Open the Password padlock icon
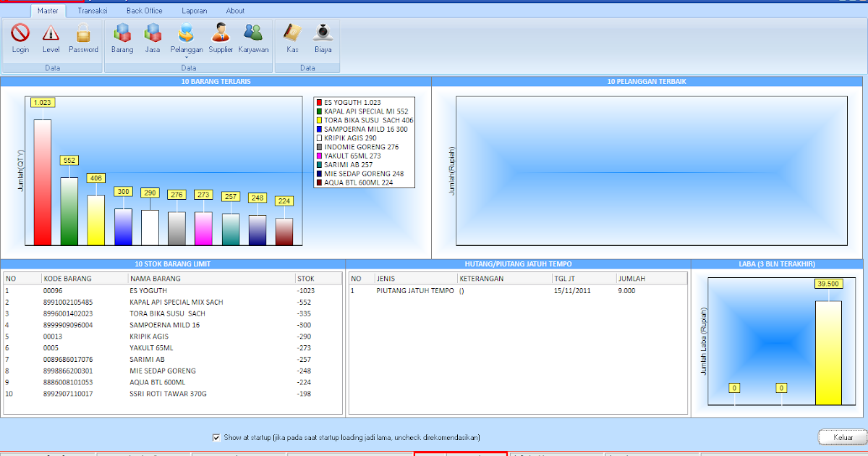Screen dimensions: 868x456 tap(83, 38)
